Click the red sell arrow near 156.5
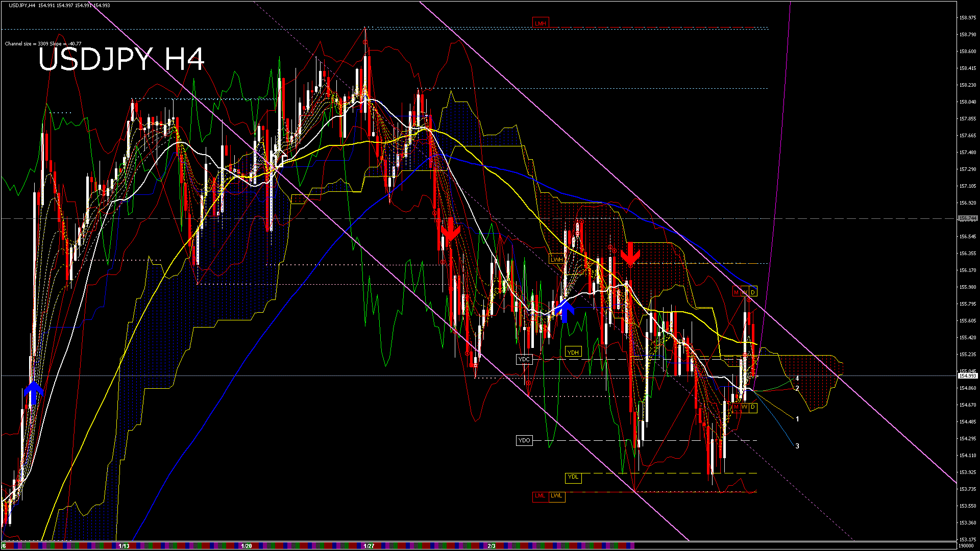The image size is (980, 551). pos(450,231)
